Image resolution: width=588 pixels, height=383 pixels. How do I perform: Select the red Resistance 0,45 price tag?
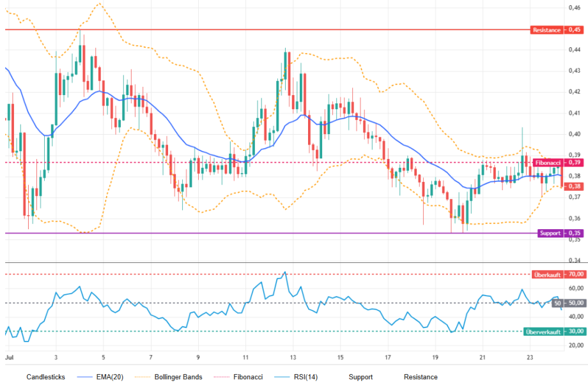pos(557,30)
